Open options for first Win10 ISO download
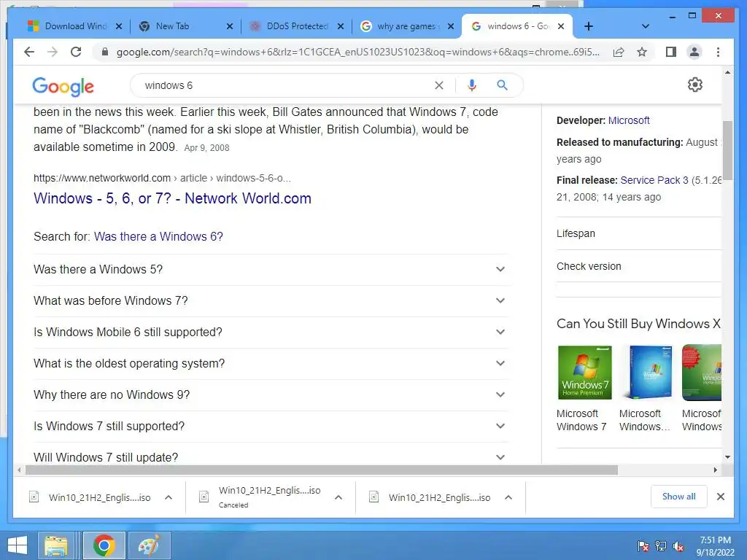The width and height of the screenshot is (747, 560). (169, 497)
